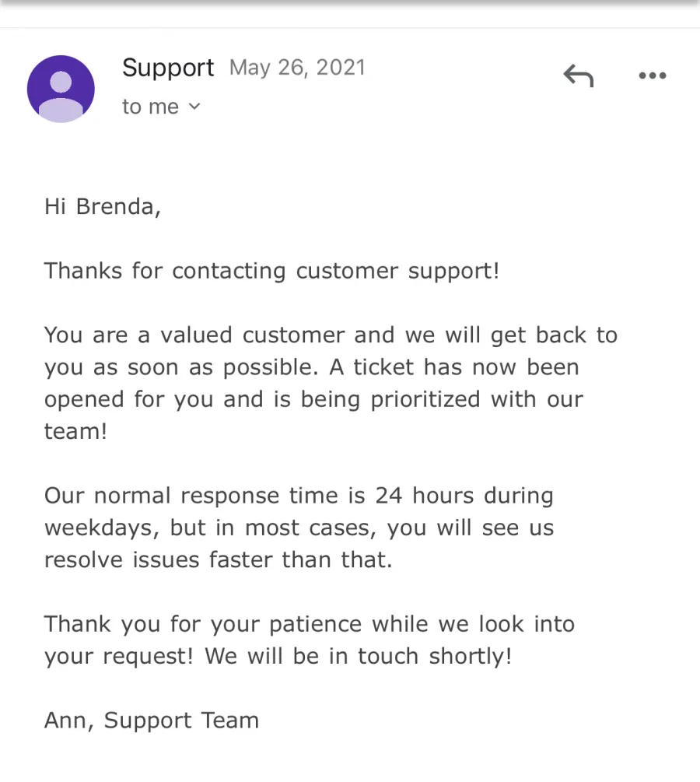Click the word 'shortly!' in the email
This screenshot has width=700, height=782.
470,656
